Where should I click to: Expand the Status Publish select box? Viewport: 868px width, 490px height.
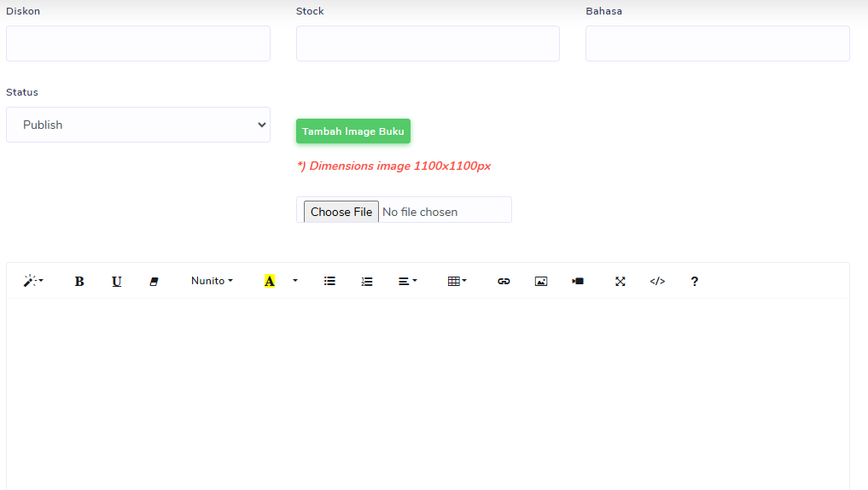138,125
